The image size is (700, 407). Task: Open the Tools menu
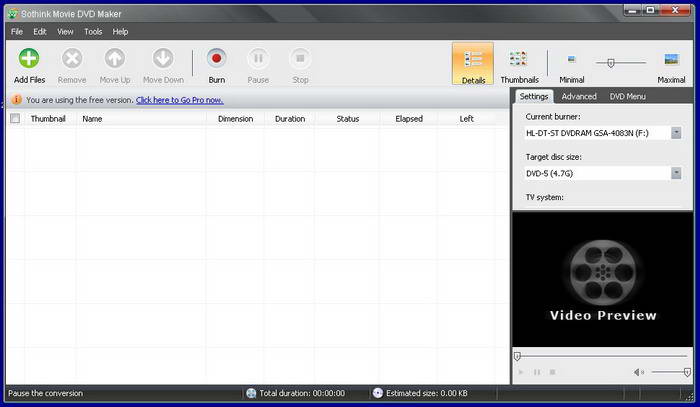pyautogui.click(x=93, y=32)
